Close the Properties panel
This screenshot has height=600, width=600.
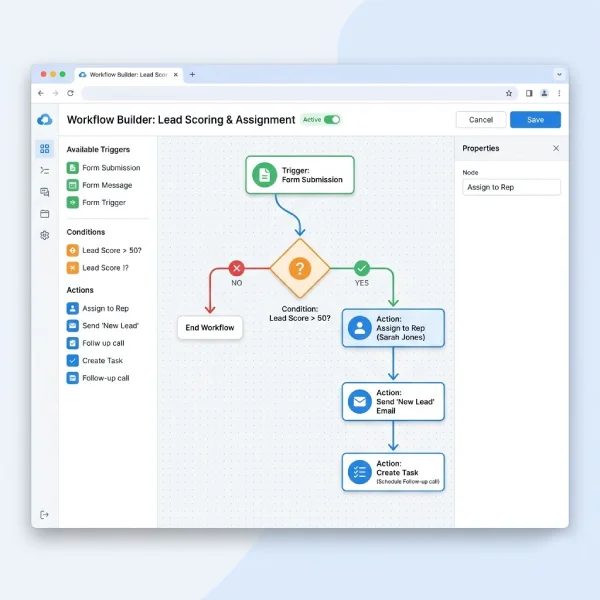click(x=556, y=148)
